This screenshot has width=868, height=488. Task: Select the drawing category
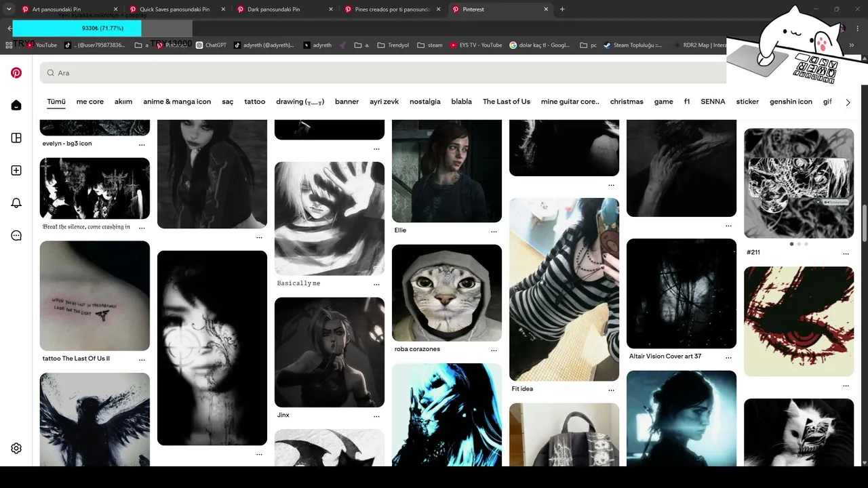(300, 102)
